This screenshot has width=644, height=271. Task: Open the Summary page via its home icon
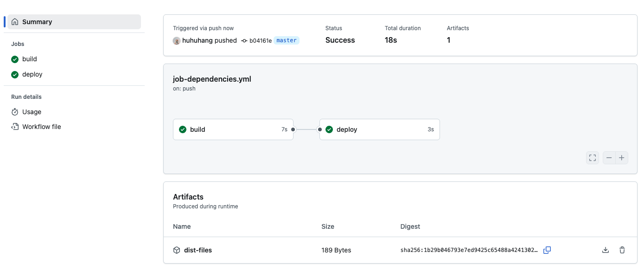pyautogui.click(x=16, y=21)
